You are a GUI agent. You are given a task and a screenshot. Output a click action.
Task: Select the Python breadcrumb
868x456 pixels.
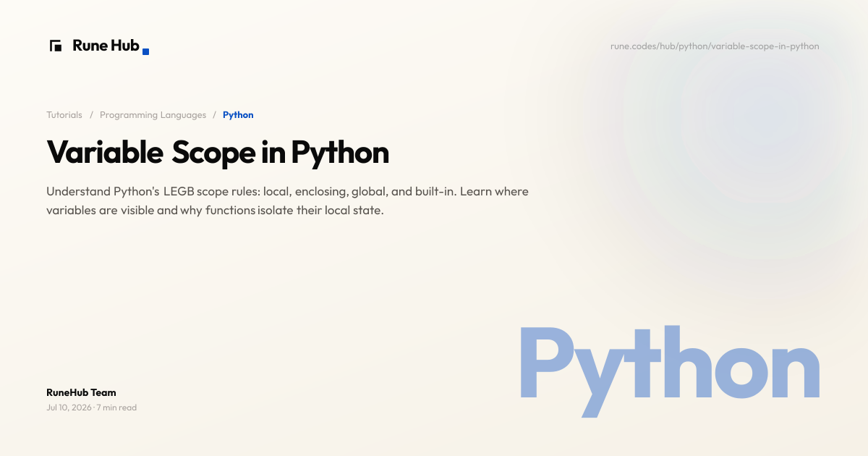point(238,115)
